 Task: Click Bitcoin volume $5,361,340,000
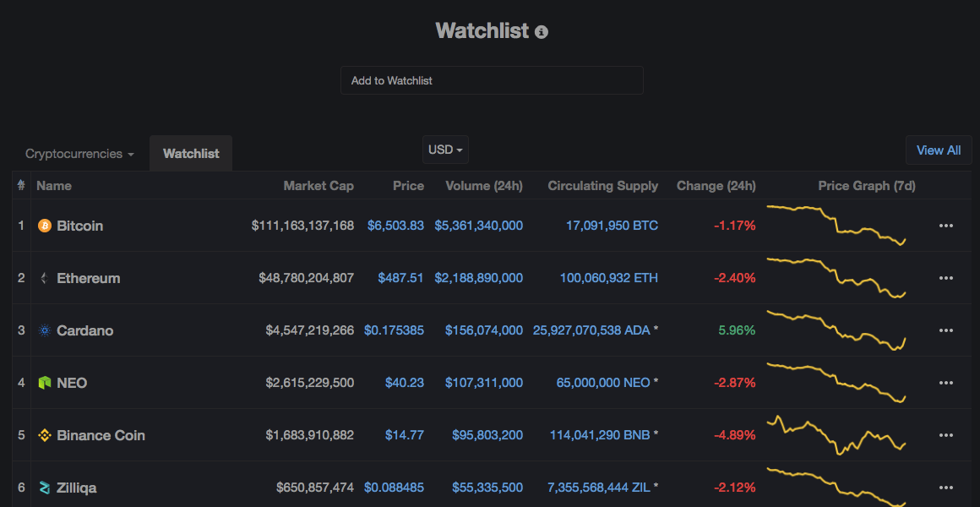tap(479, 226)
